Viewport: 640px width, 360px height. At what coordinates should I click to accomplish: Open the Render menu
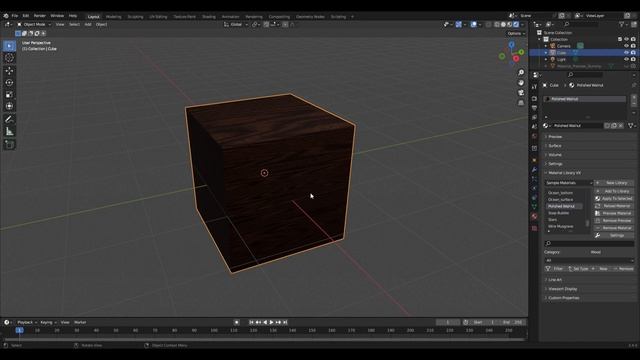tap(40, 16)
